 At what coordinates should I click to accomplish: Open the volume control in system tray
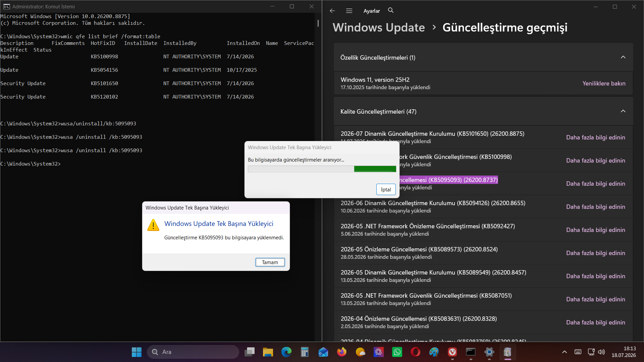tap(601, 352)
